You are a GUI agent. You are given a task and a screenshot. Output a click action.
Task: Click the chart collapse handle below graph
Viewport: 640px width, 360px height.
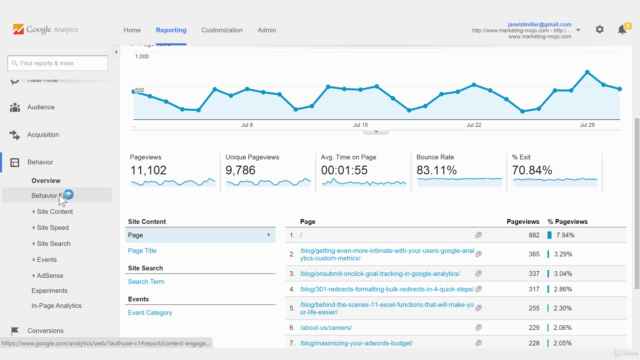pyautogui.click(x=376, y=131)
